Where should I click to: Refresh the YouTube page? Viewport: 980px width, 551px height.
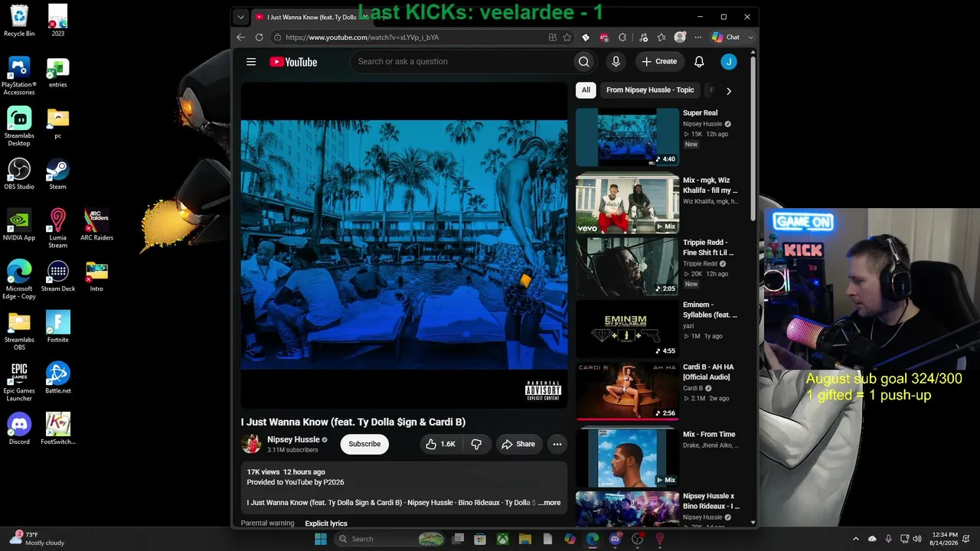point(259,37)
